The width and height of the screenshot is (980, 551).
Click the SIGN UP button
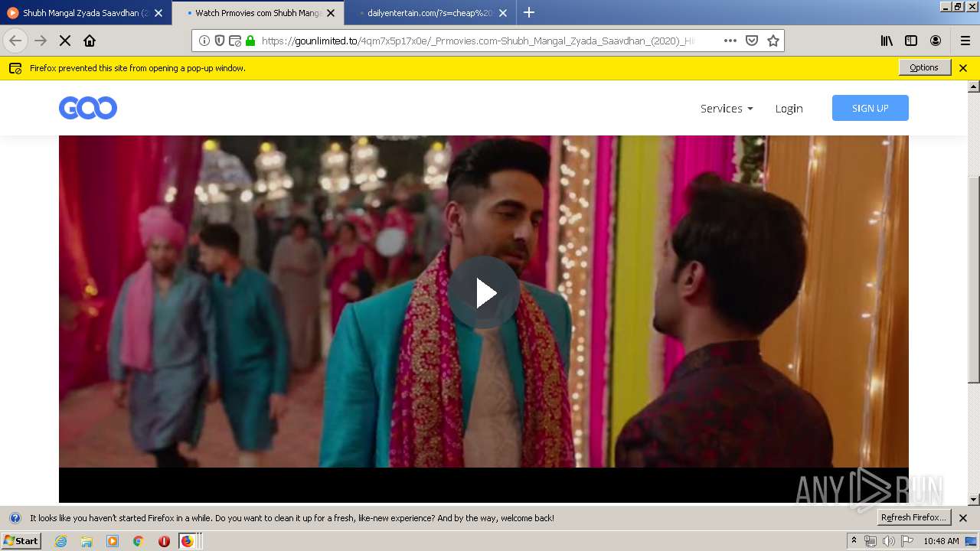pyautogui.click(x=871, y=108)
